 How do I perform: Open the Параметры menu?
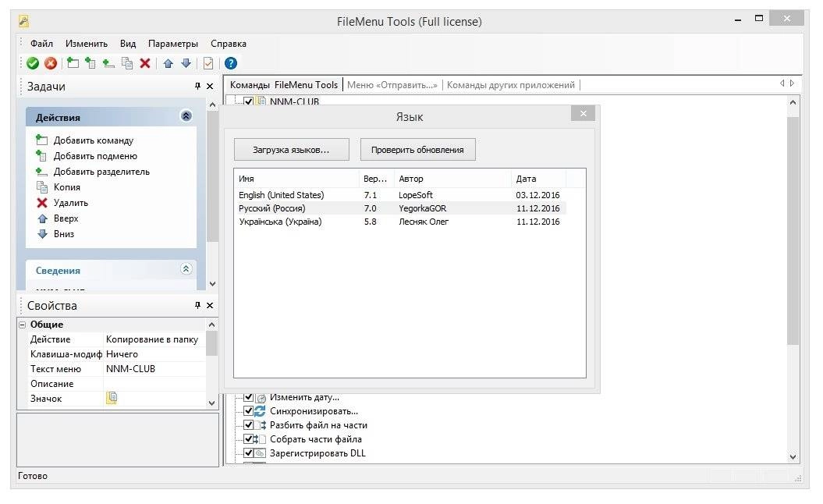[x=172, y=44]
